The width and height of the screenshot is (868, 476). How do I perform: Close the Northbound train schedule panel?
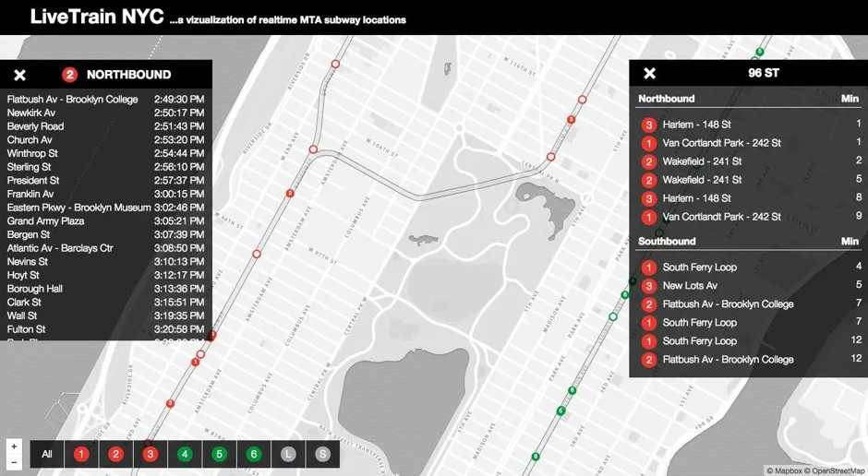tap(20, 75)
